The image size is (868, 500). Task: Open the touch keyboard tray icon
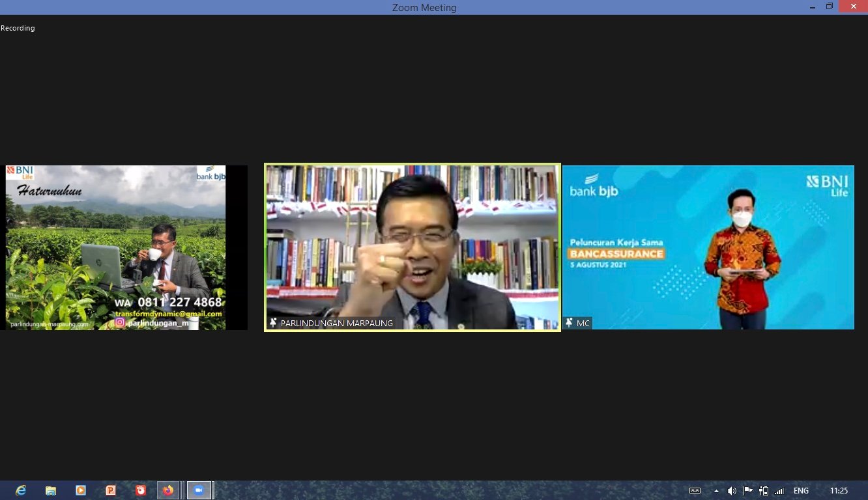(695, 491)
